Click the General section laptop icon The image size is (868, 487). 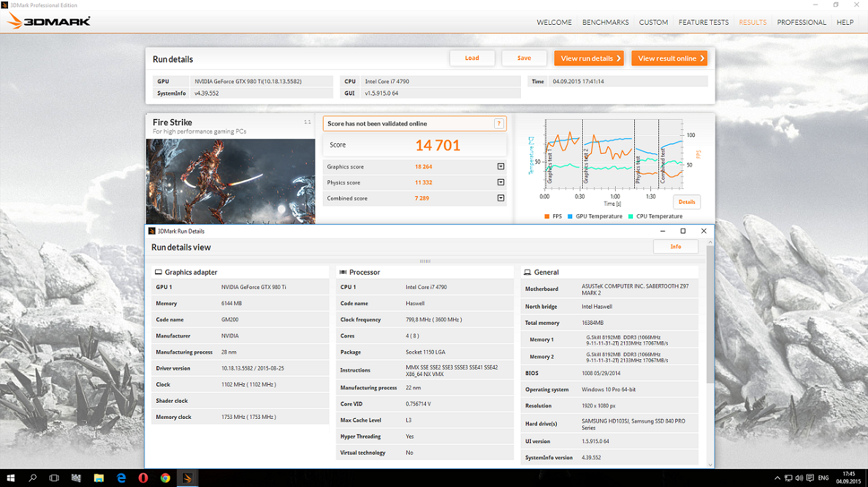coord(528,273)
